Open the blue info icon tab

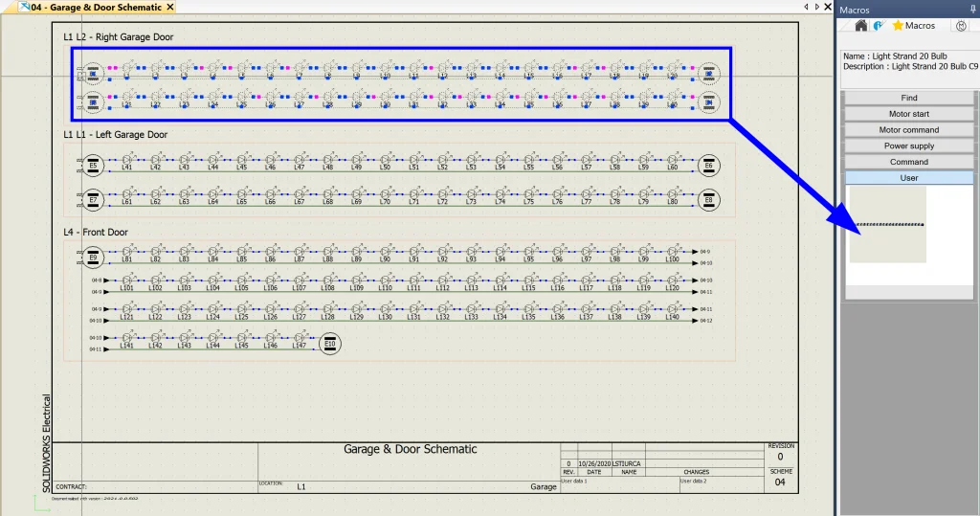(x=878, y=26)
